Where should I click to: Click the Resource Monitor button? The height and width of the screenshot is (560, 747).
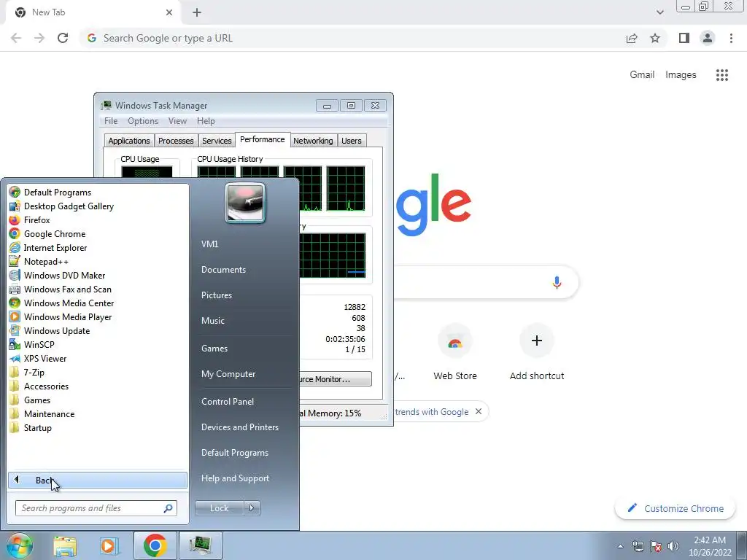[x=336, y=379]
